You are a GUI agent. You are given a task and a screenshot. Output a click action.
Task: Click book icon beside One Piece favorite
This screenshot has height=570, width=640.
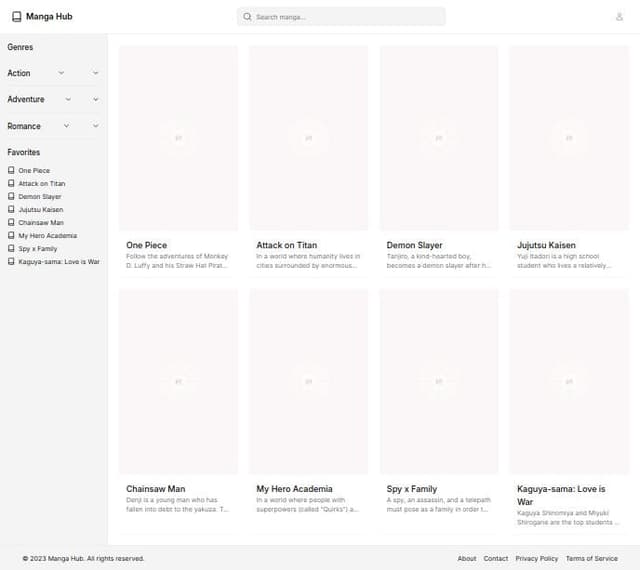(x=11, y=170)
